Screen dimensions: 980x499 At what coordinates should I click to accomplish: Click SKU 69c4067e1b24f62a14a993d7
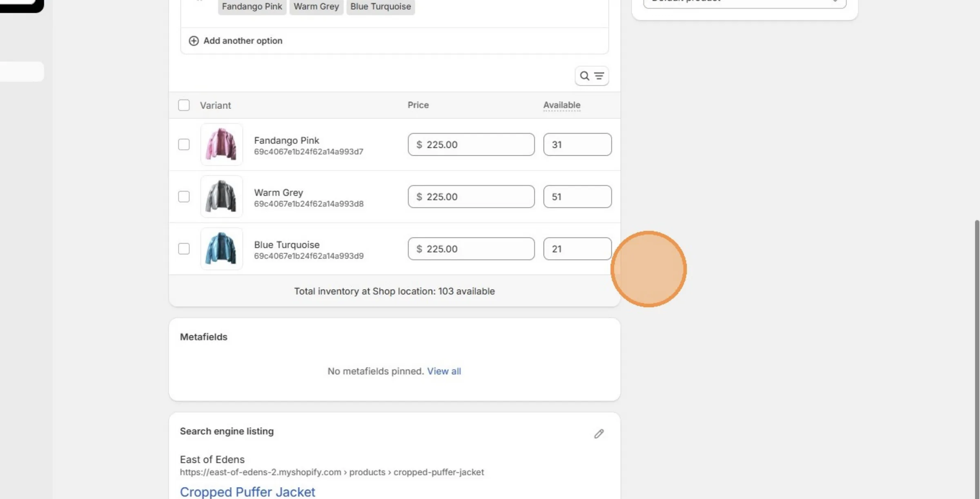pyautogui.click(x=308, y=152)
